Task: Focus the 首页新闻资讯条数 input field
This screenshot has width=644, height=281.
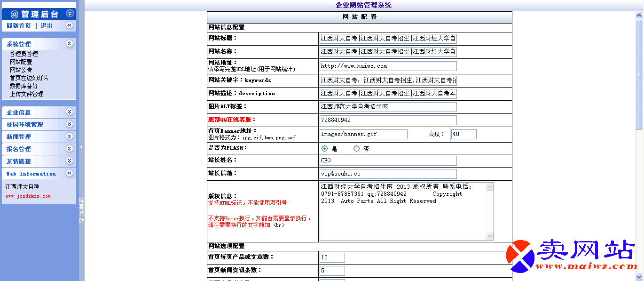Action: (332, 271)
